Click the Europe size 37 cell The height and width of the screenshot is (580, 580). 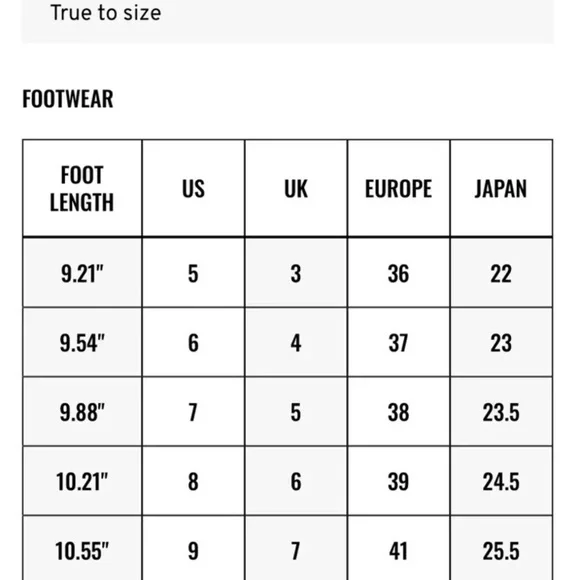coord(399,342)
